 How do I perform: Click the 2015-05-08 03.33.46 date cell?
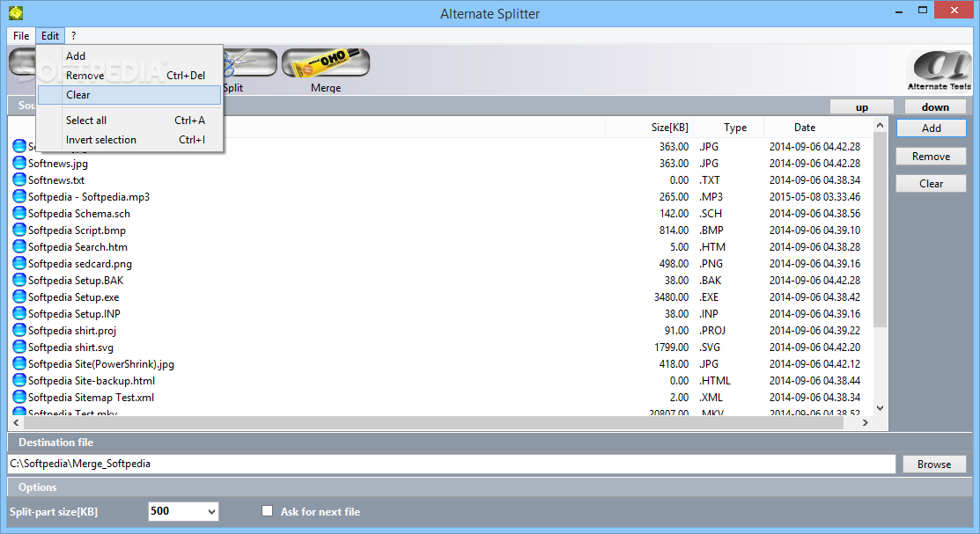click(814, 197)
